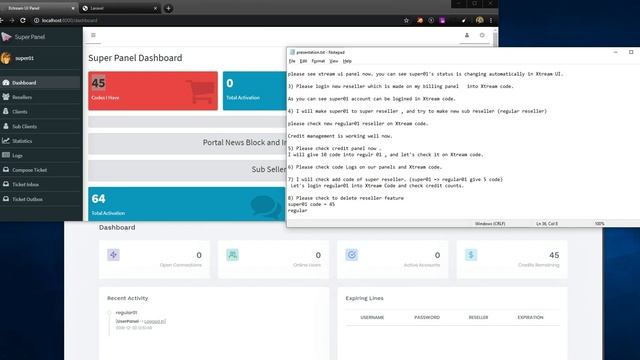Image resolution: width=640 pixels, height=360 pixels.
Task: Click the purple browser extension icon
Action: pyautogui.click(x=442, y=20)
